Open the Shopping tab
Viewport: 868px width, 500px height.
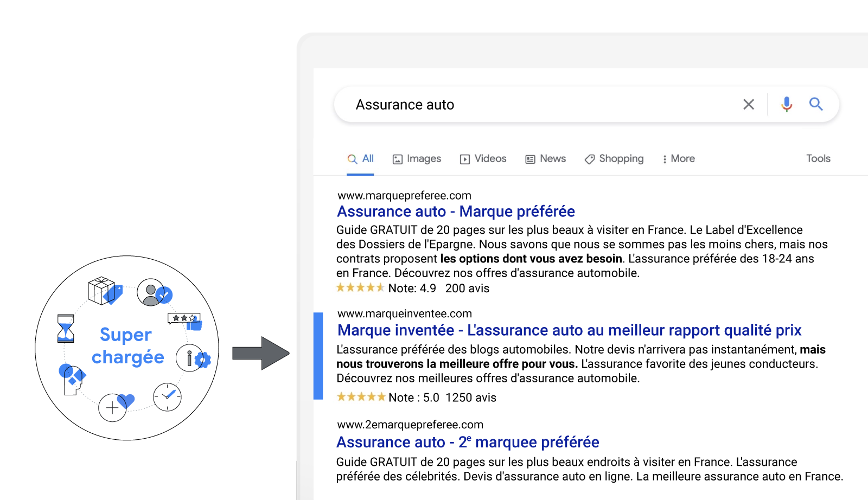tap(614, 159)
